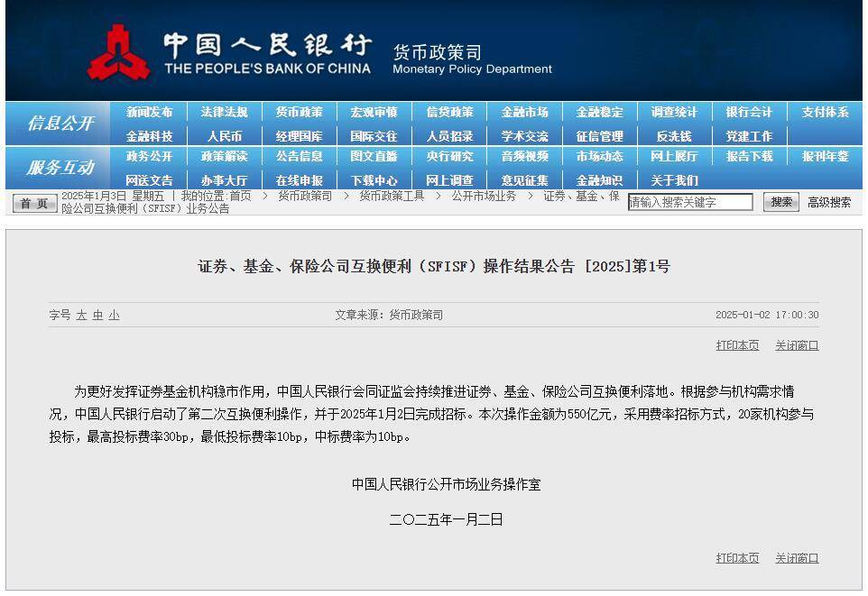
Task: Set font size to 中
Action: (x=98, y=315)
